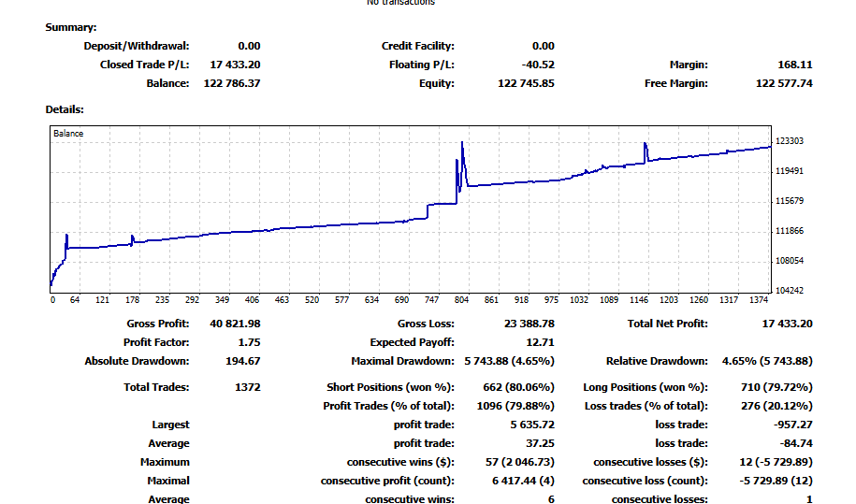Image resolution: width=856 pixels, height=504 pixels.
Task: Click consecutive losses value 12 (-5 729.89)
Action: pyautogui.click(x=776, y=462)
